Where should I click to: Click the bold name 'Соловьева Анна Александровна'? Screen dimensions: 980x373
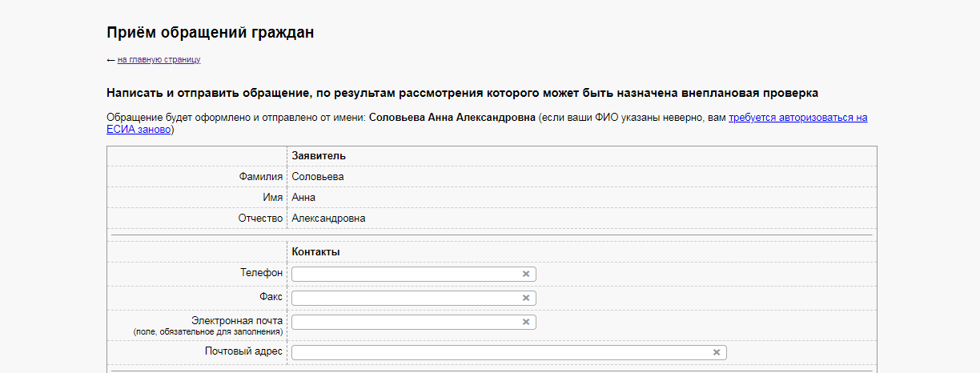(452, 118)
